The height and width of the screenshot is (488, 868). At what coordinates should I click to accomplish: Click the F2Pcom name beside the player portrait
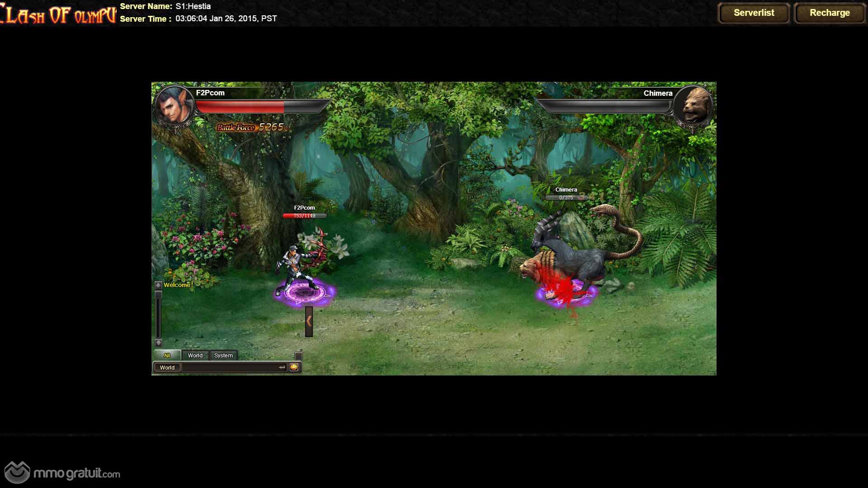[210, 93]
